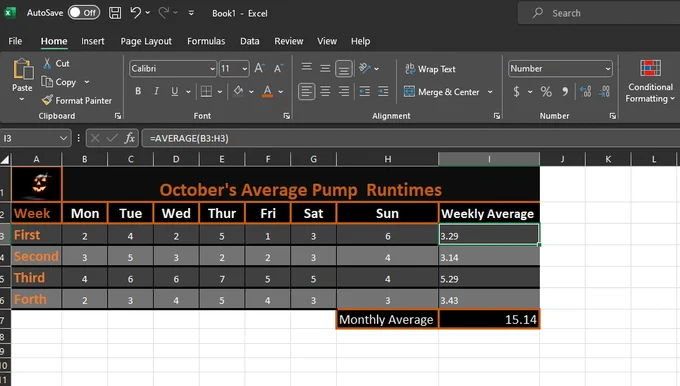This screenshot has width=680, height=386.
Task: Open the font size dropdown
Action: (244, 69)
